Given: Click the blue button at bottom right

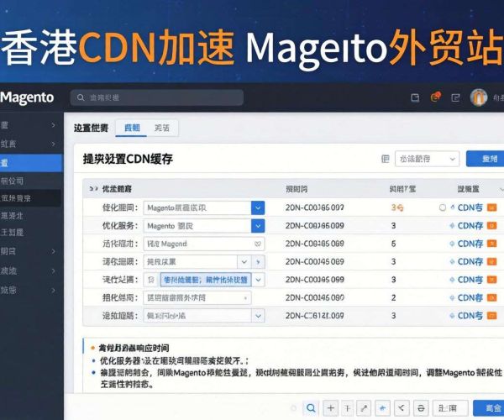Looking at the screenshot, I should coord(489,408).
